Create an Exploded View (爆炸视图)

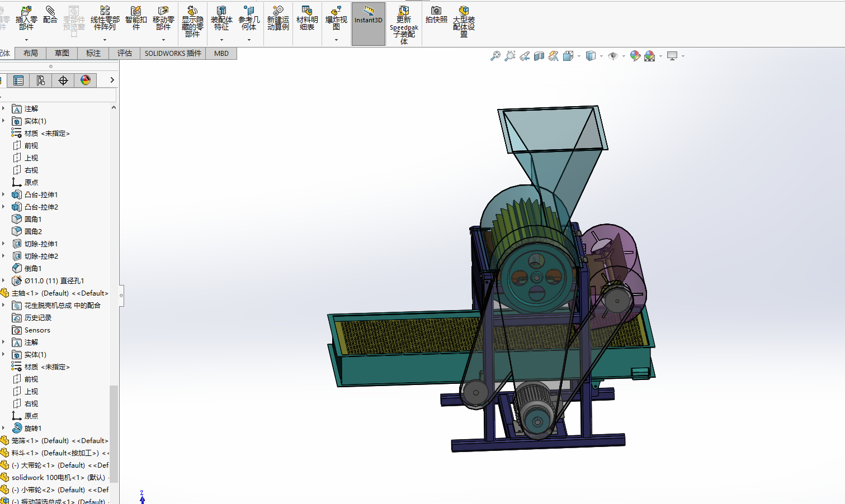click(x=336, y=18)
